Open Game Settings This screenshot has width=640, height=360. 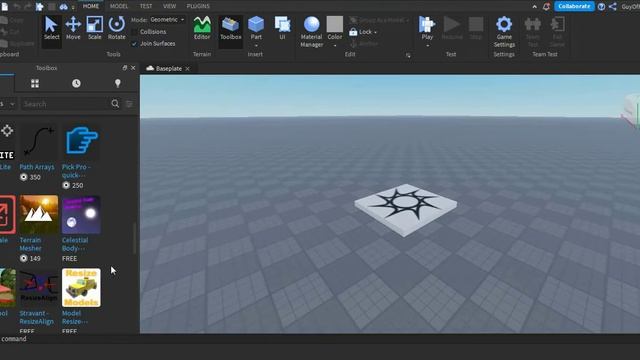504,32
